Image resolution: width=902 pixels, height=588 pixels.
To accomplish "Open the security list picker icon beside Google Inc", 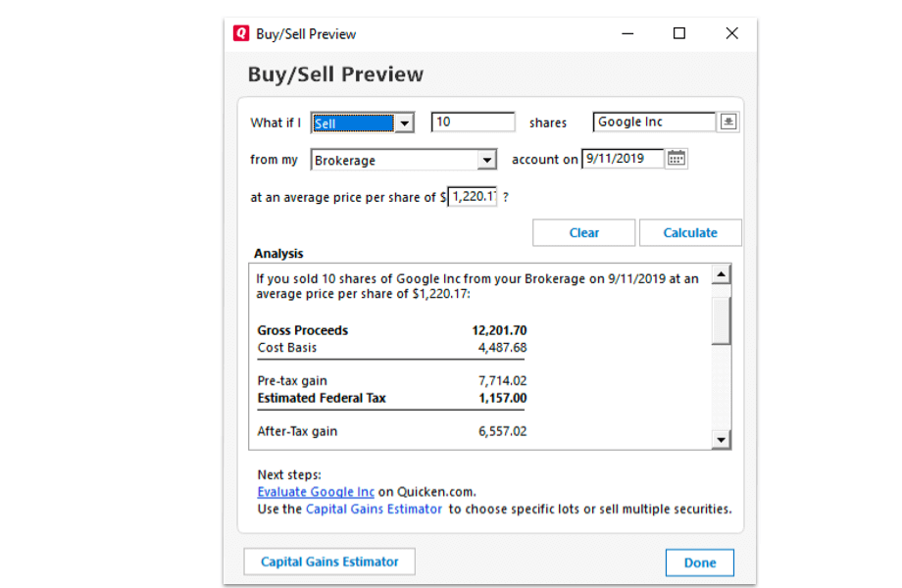I will tap(728, 122).
